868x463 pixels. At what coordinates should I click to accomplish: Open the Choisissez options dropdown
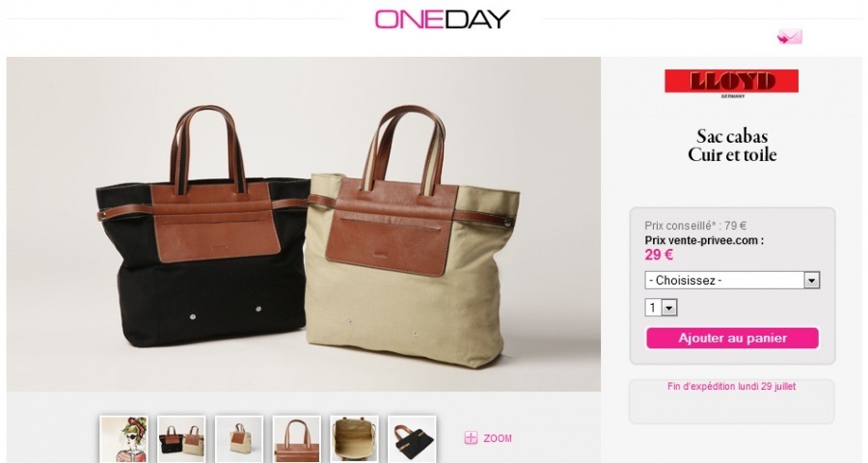[x=732, y=281]
